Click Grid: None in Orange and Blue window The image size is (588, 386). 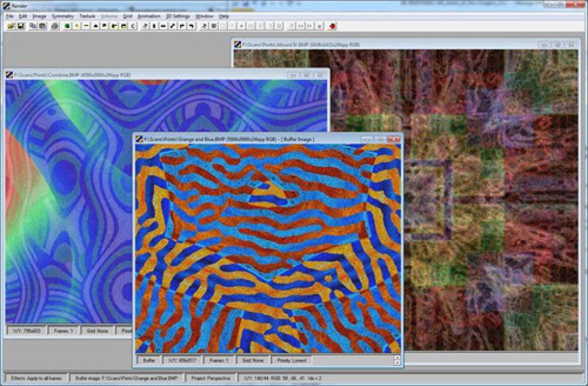(253, 360)
